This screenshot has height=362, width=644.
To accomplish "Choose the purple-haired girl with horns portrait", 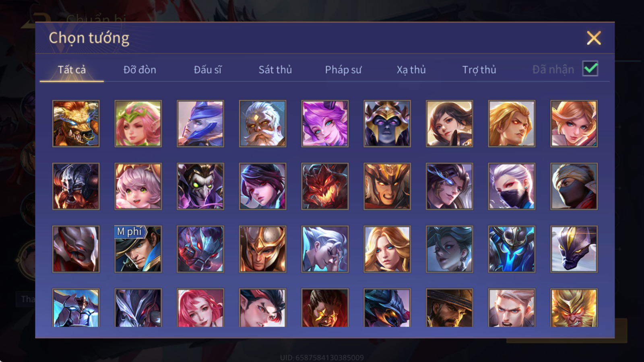I will pos(325,123).
